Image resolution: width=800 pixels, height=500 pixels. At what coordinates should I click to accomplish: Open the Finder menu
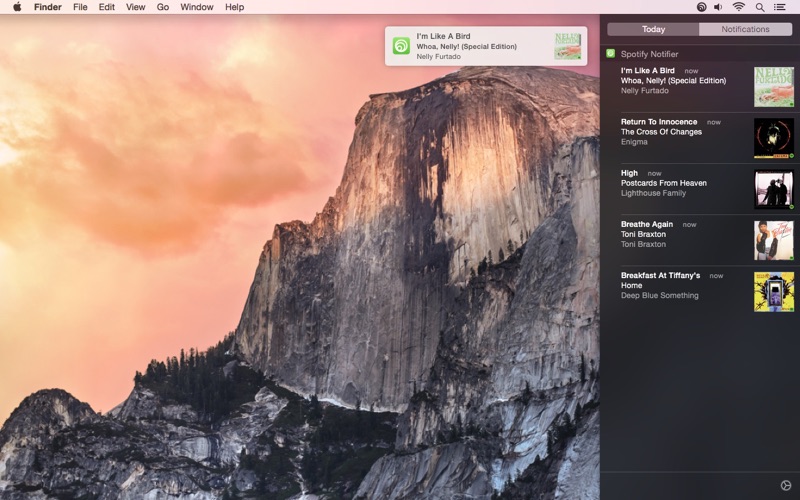click(x=48, y=7)
